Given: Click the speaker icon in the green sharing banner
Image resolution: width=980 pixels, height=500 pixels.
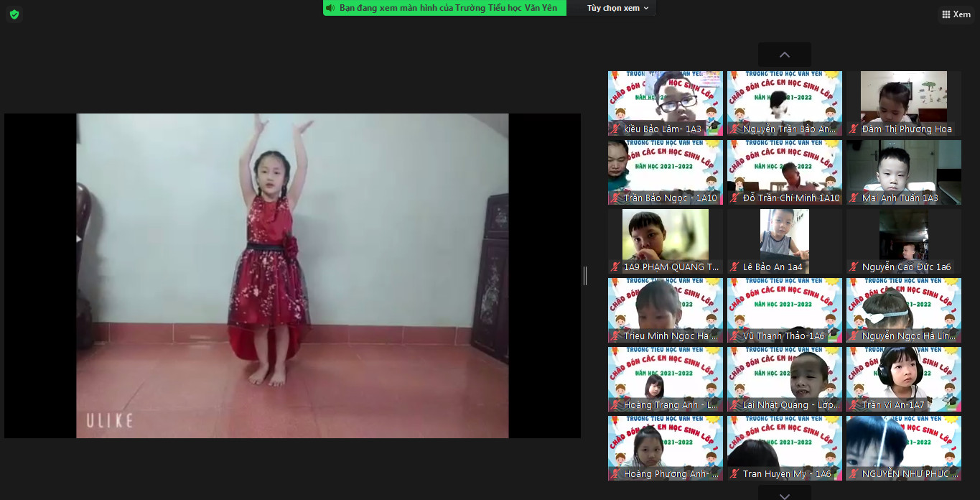Looking at the screenshot, I should tap(330, 8).
